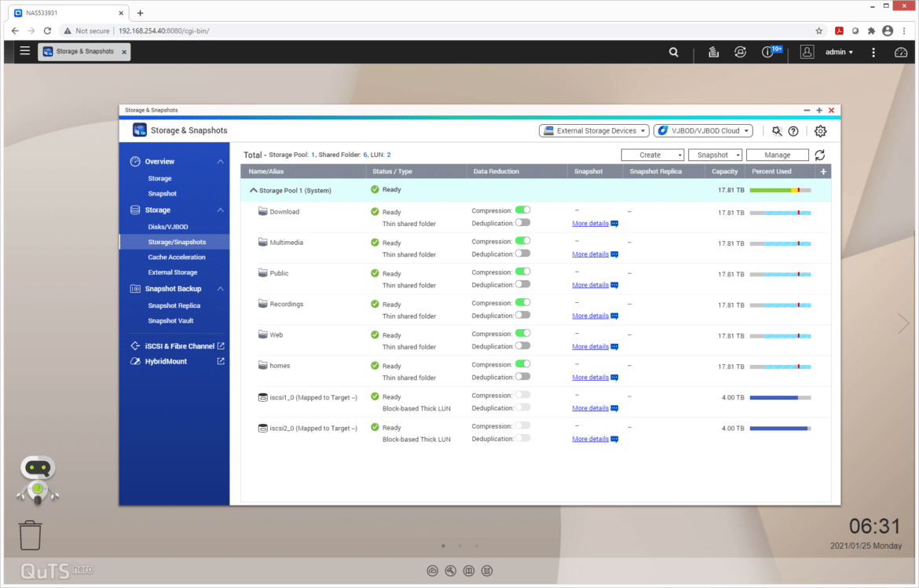Click the Manage button
The width and height of the screenshot is (919, 588).
click(x=777, y=155)
